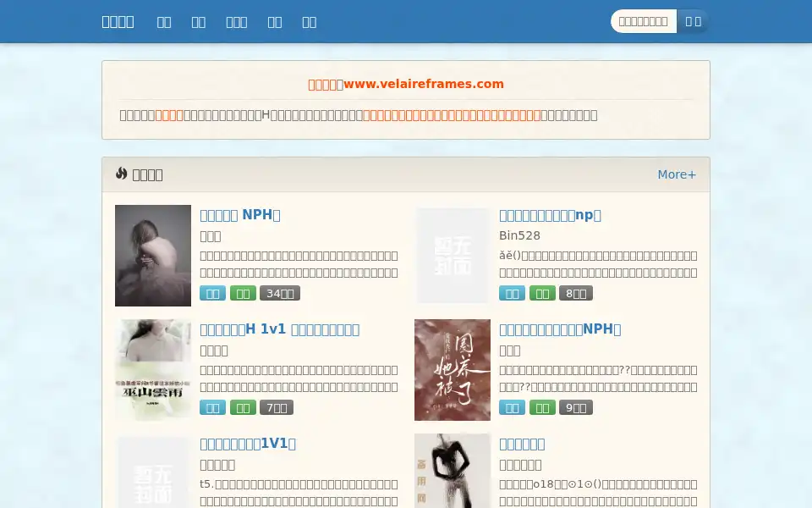Click the green tag beside the 7 count tag
The image size is (812, 508).
pos(243,407)
